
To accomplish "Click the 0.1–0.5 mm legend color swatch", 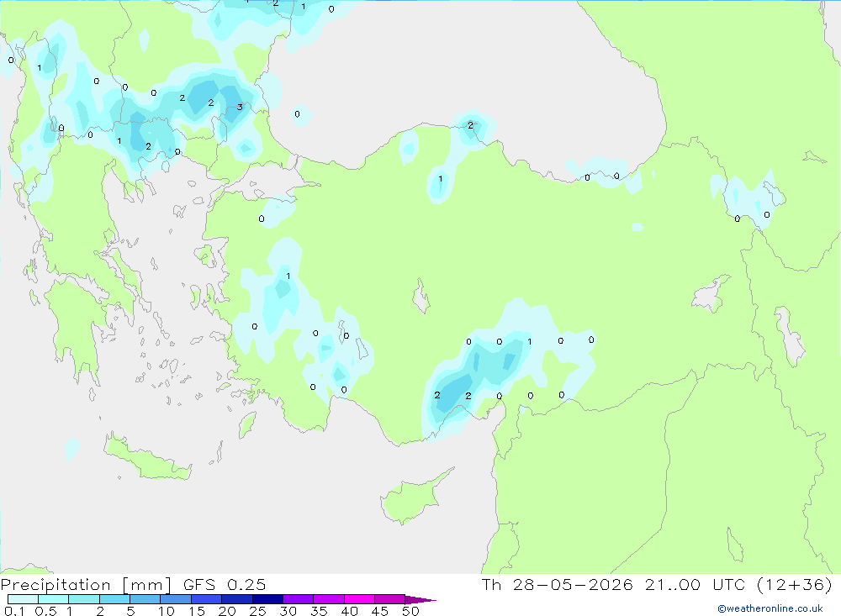I will click(23, 599).
